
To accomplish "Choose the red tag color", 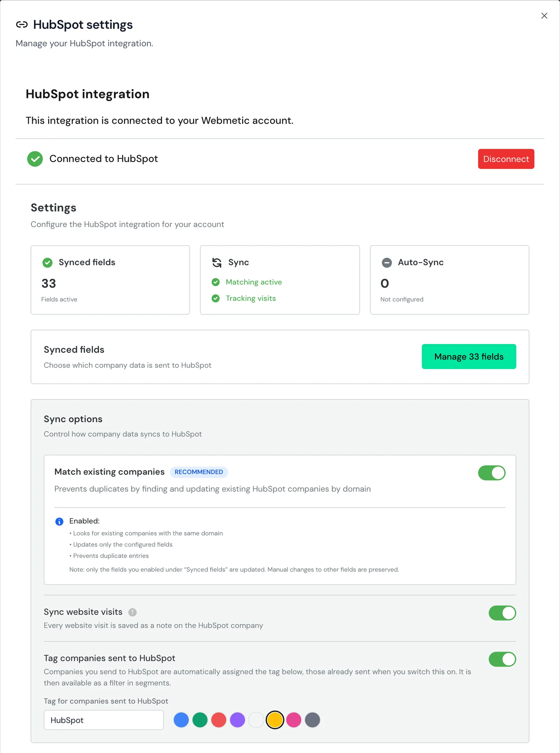I will pos(219,720).
